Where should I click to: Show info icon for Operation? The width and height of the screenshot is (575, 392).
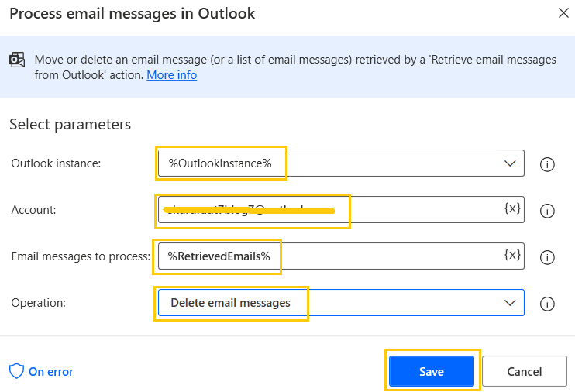(547, 304)
